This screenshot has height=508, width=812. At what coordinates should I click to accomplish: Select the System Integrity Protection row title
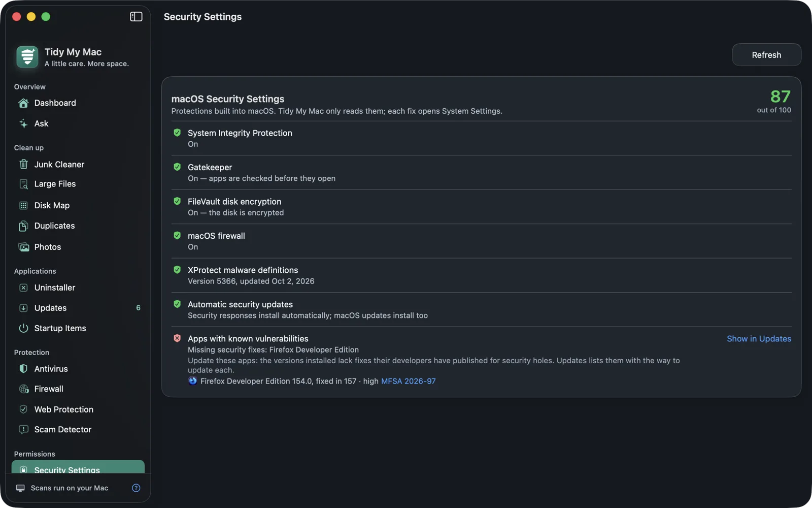(x=240, y=133)
